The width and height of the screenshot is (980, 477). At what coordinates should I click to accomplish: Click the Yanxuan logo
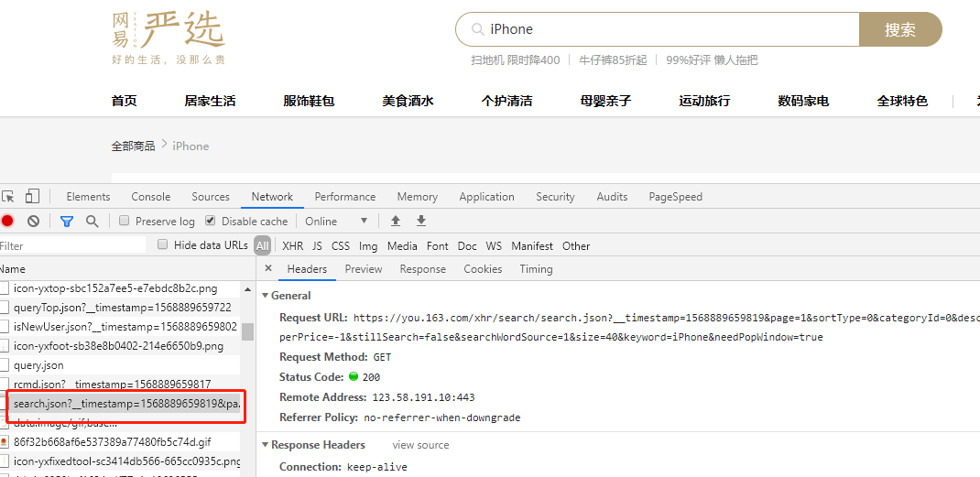coord(169,38)
